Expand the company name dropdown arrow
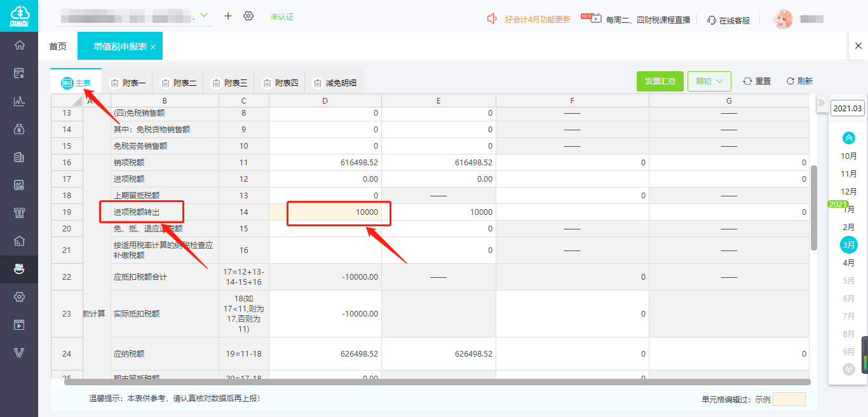This screenshot has height=417, width=868. click(x=204, y=15)
